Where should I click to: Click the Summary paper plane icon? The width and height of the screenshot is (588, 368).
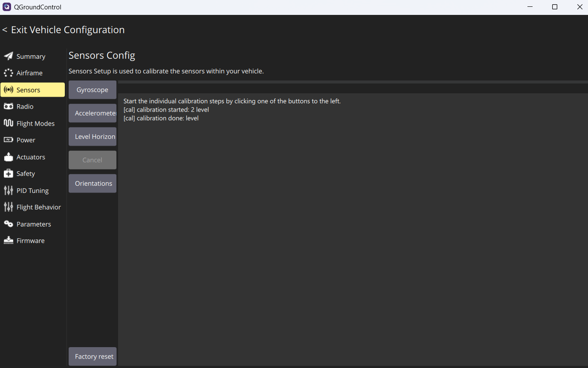(x=9, y=56)
